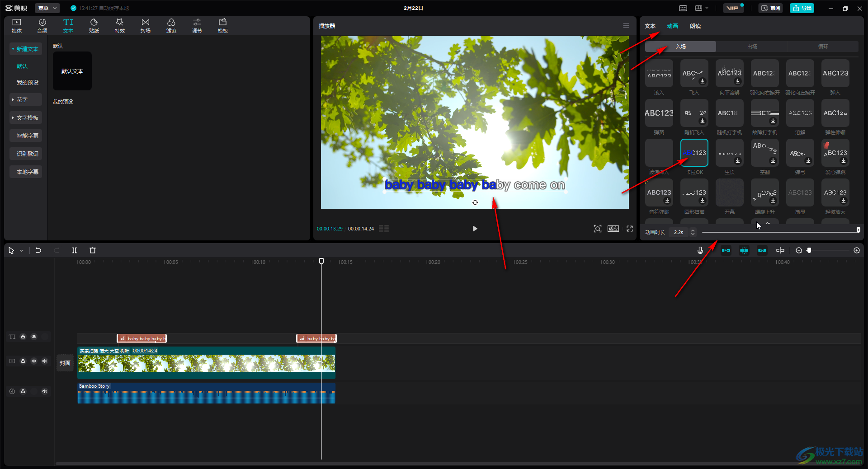Open the 音频 audio panel
Image resolution: width=868 pixels, height=469 pixels.
point(42,26)
